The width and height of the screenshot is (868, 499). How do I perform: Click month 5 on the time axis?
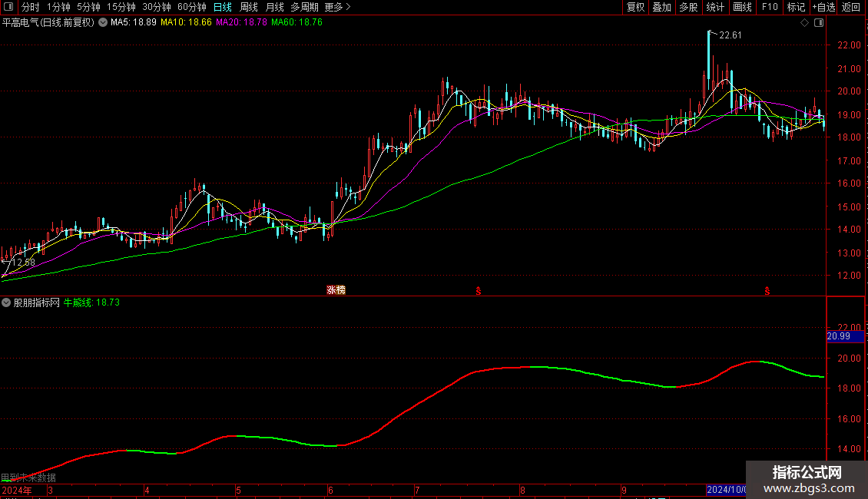coord(238,490)
